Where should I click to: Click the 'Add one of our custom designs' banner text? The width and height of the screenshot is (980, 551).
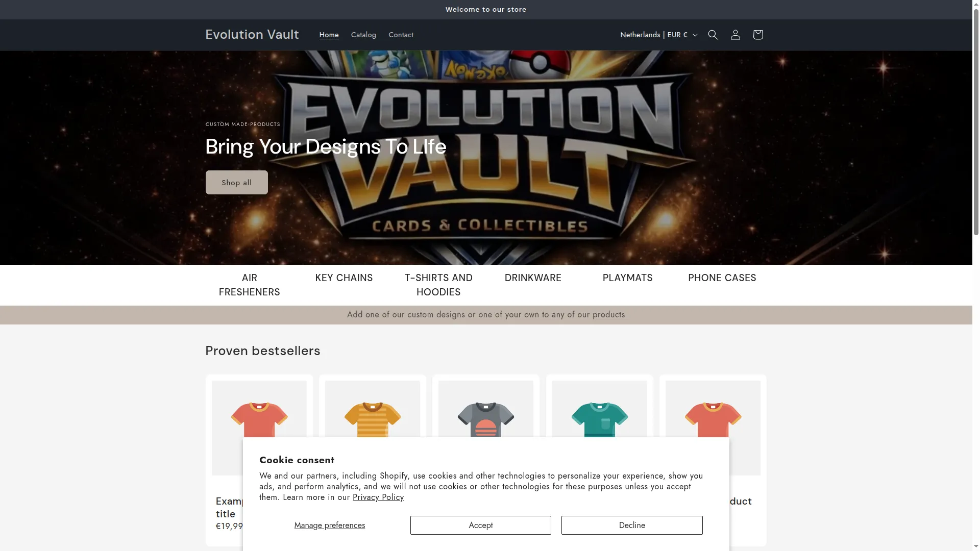pos(485,314)
